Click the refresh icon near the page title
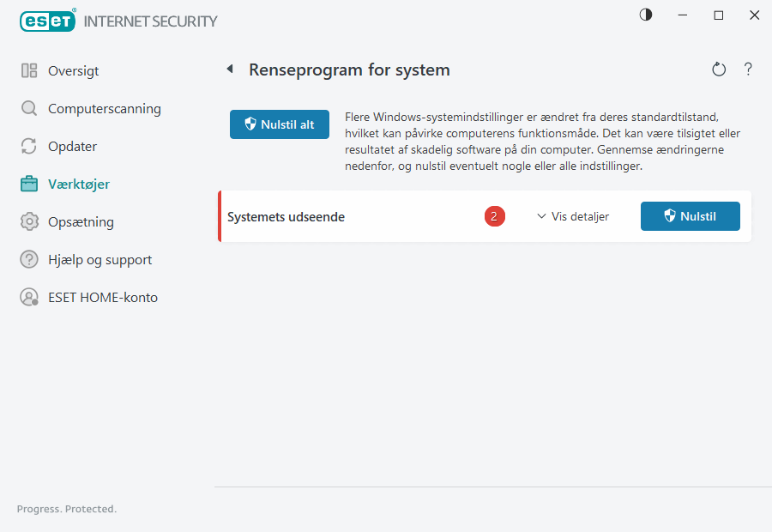The image size is (772, 532). (x=719, y=70)
